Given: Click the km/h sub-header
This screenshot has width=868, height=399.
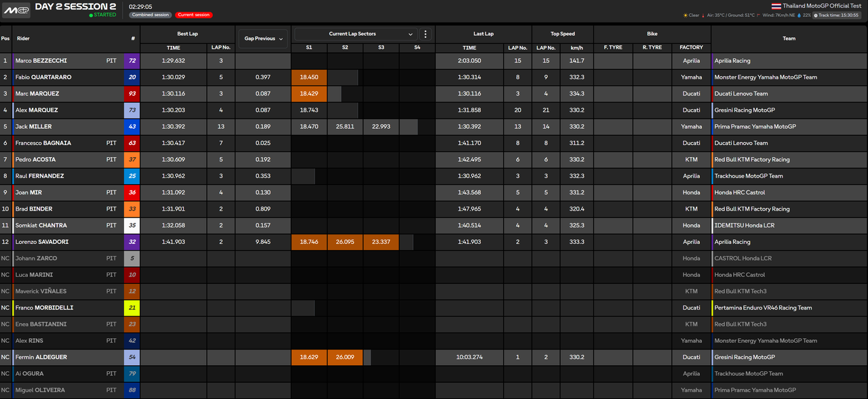Looking at the screenshot, I should coord(577,47).
